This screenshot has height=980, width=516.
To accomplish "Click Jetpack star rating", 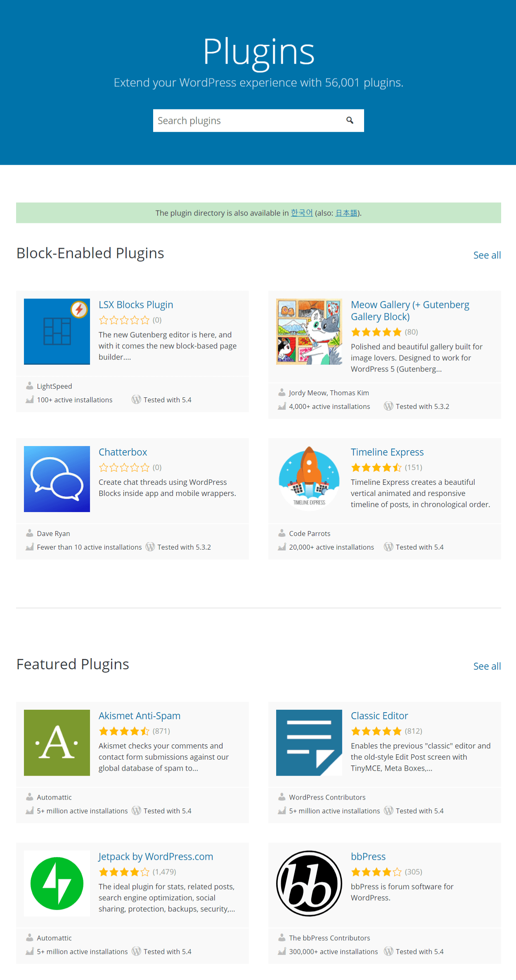I will click(x=124, y=871).
